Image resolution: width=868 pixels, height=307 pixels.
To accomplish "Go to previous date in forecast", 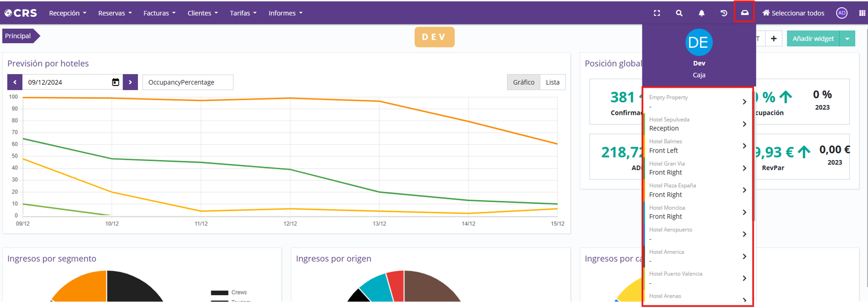I will click(15, 82).
